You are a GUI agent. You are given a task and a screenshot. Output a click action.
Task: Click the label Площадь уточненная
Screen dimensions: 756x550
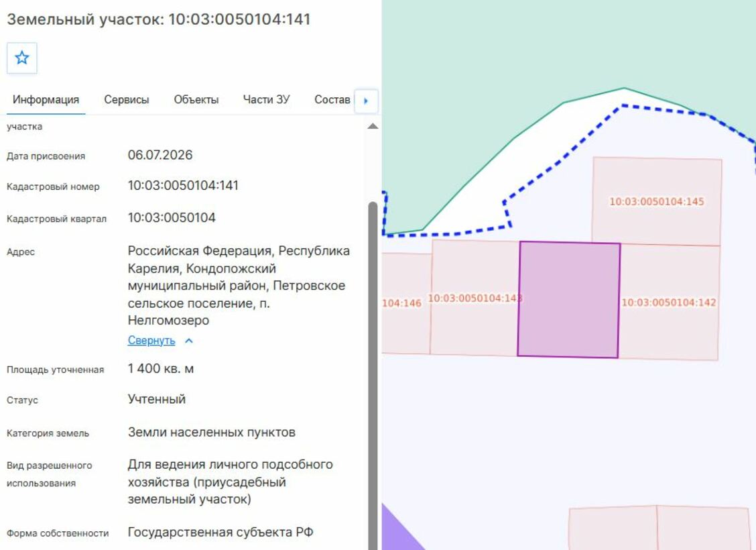click(x=56, y=370)
